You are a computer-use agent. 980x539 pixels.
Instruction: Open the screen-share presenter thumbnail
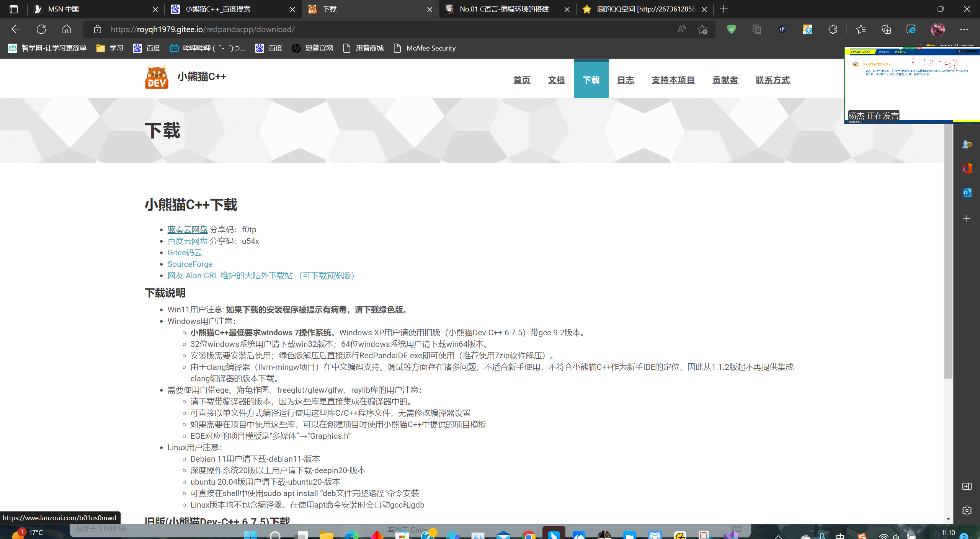[x=912, y=85]
